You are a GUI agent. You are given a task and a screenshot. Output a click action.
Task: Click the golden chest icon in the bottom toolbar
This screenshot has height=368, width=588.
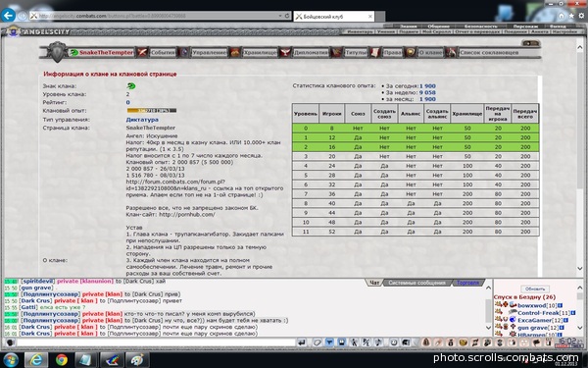464,342
